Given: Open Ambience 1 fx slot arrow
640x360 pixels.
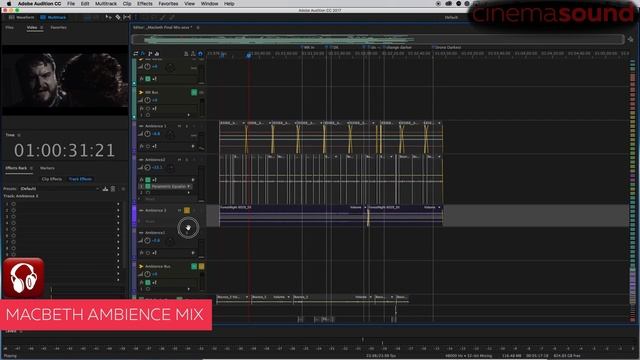Looking at the screenshot, I should tap(193, 146).
